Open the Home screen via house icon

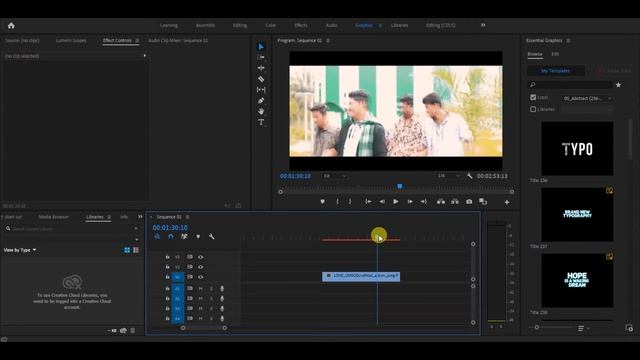click(x=11, y=25)
